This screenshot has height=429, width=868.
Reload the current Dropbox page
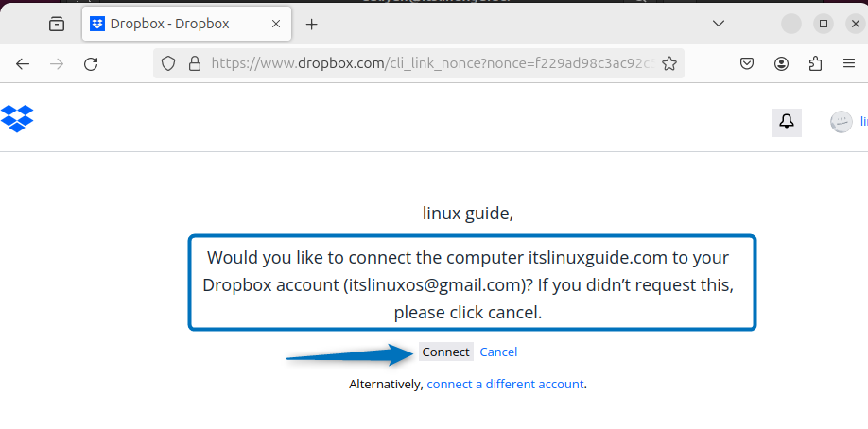coord(91,63)
